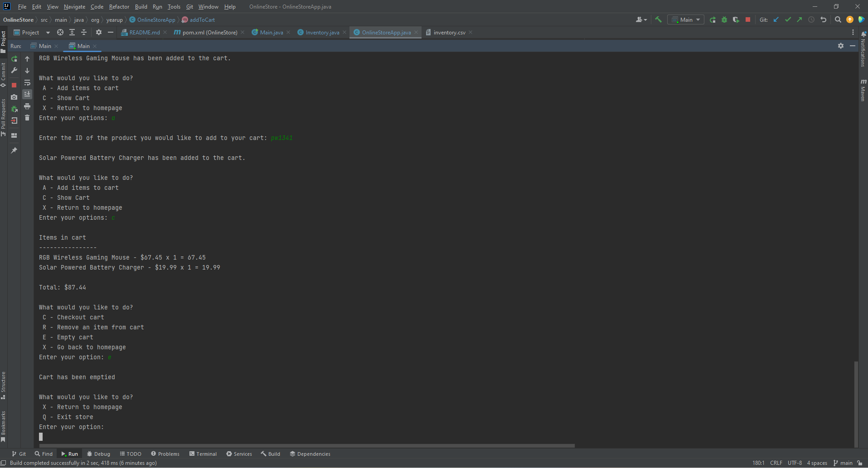Build the project with hammer icon
868x468 pixels.
point(658,19)
